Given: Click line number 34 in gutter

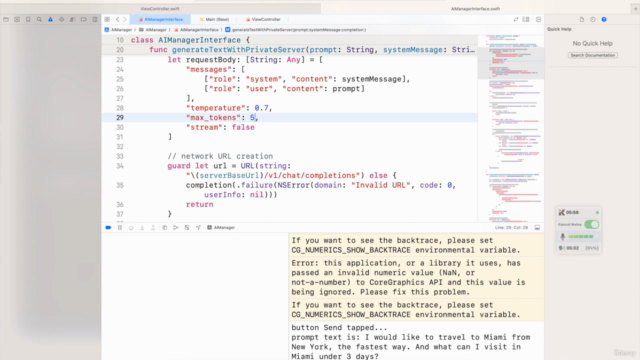Looking at the screenshot, I should (120, 166).
